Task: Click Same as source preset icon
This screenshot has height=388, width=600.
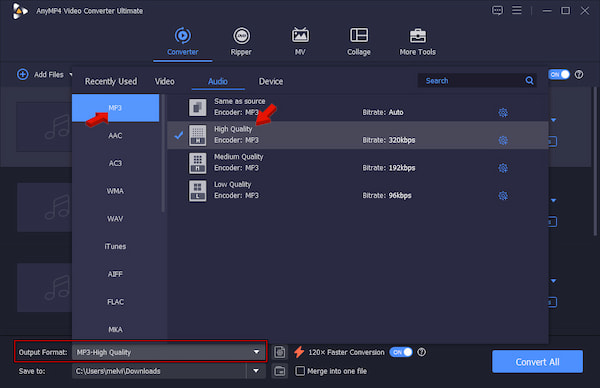Action: [x=197, y=107]
